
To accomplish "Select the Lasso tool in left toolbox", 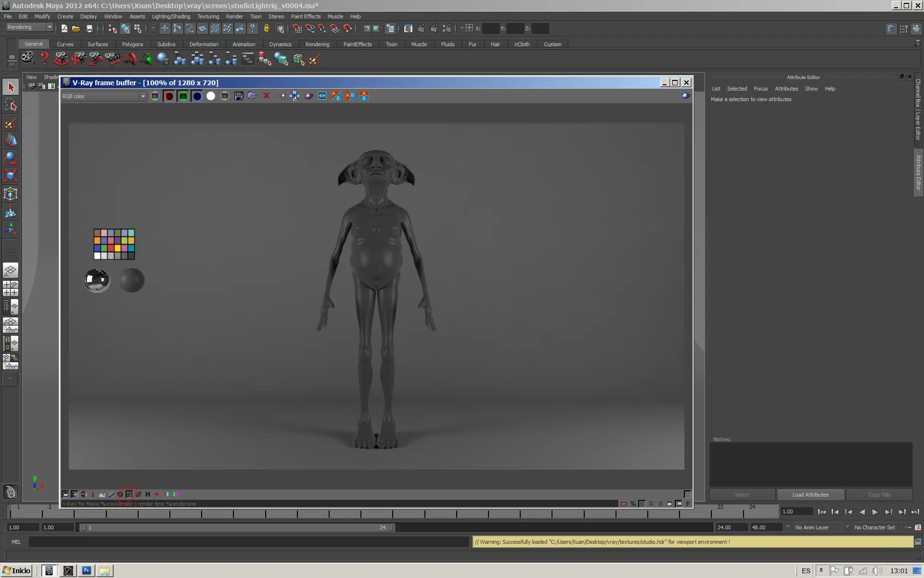I will [11, 105].
